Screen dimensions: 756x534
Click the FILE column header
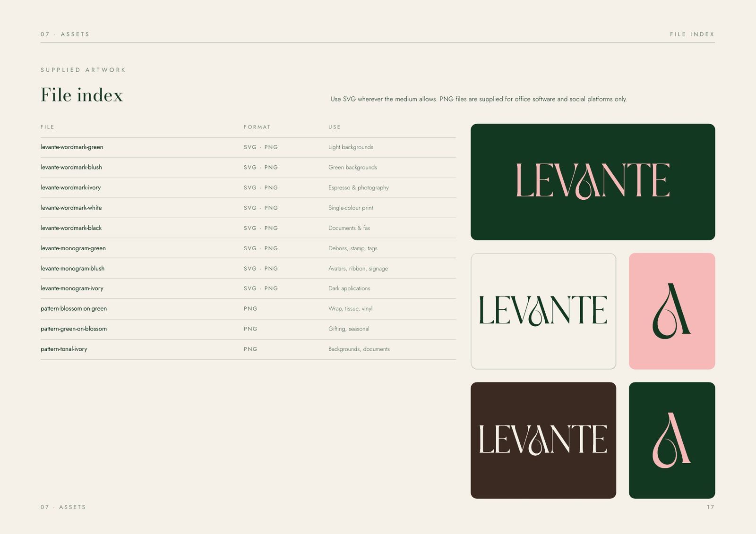[47, 127]
